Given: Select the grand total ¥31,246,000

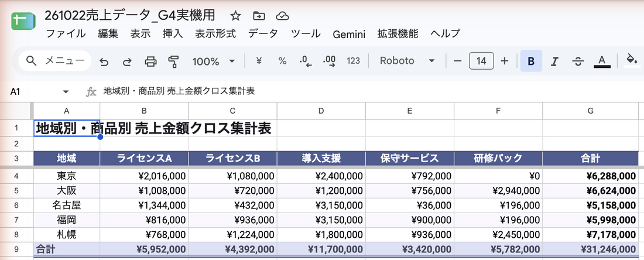Looking at the screenshot, I should click(x=591, y=249).
